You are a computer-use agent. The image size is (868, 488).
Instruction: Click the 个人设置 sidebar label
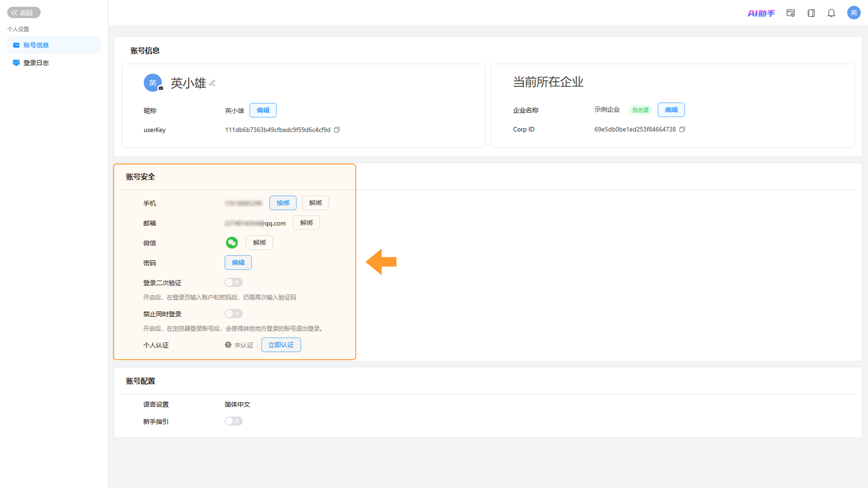(x=18, y=29)
